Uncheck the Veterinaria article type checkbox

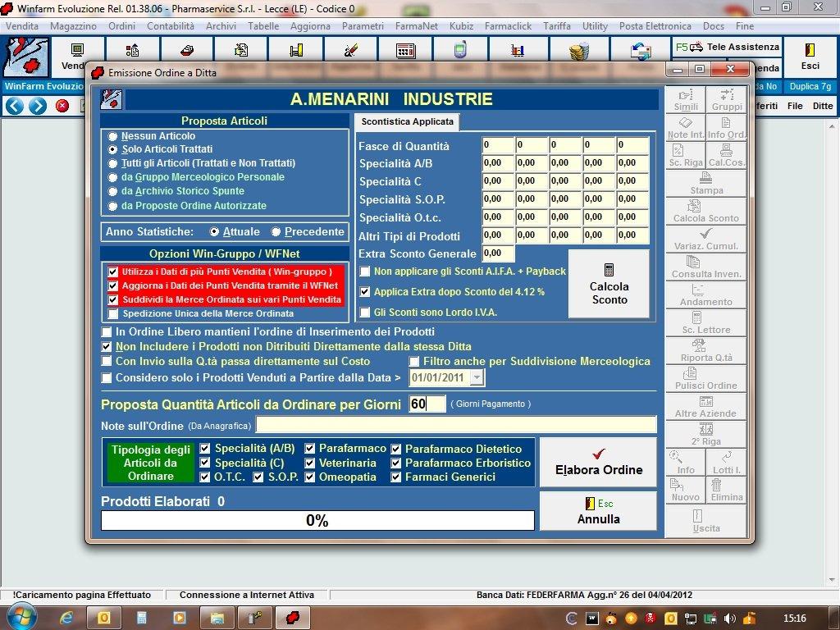pyautogui.click(x=310, y=463)
